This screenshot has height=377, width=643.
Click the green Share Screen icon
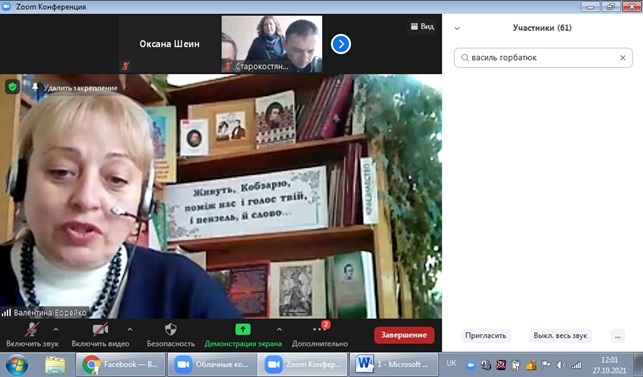click(x=243, y=329)
